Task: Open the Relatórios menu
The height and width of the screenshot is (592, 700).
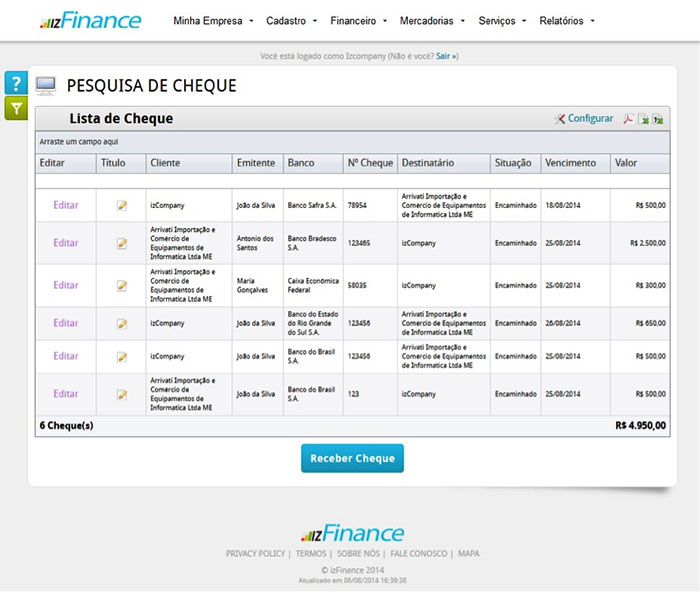Action: click(566, 21)
